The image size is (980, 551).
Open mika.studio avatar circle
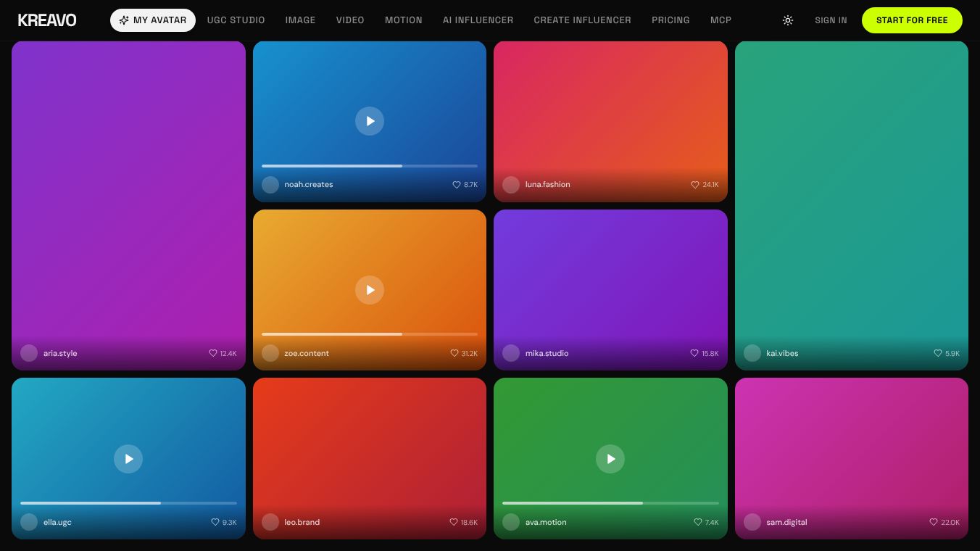pyautogui.click(x=511, y=353)
